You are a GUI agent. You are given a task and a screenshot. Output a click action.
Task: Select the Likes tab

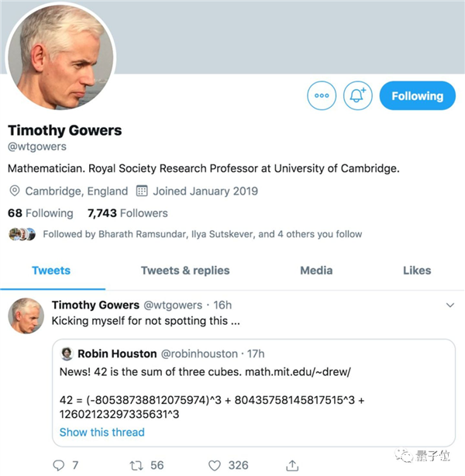[x=417, y=271]
